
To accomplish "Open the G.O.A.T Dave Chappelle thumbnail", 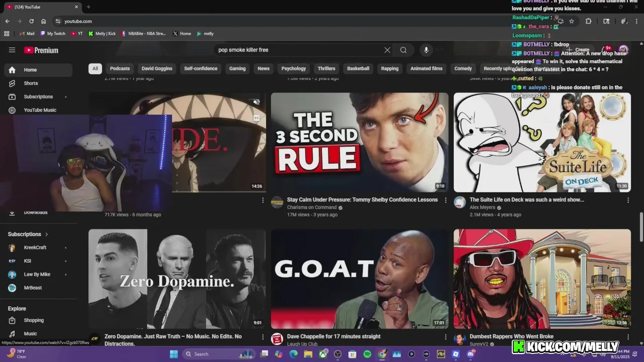I will point(360,279).
